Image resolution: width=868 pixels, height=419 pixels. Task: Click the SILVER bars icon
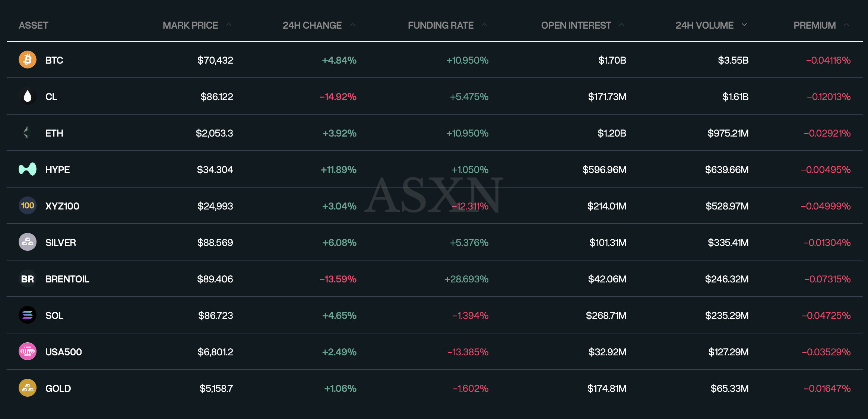28,242
